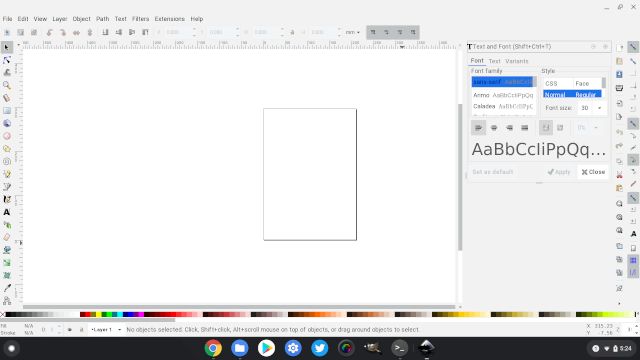Image resolution: width=640 pixels, height=360 pixels.
Task: Select the Arimo font family
Action: tap(503, 95)
